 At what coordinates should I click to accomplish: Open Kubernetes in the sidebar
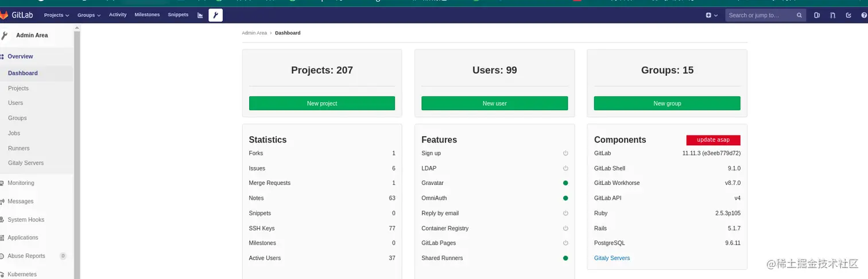coord(22,274)
